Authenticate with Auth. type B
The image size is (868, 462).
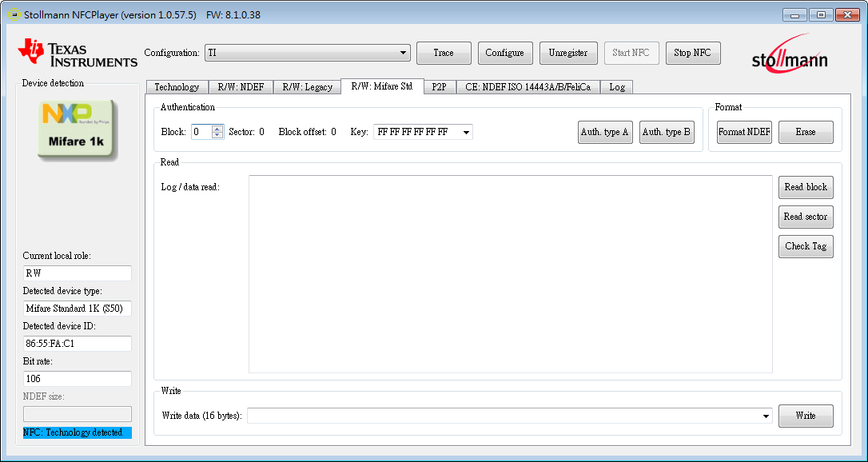[667, 132]
